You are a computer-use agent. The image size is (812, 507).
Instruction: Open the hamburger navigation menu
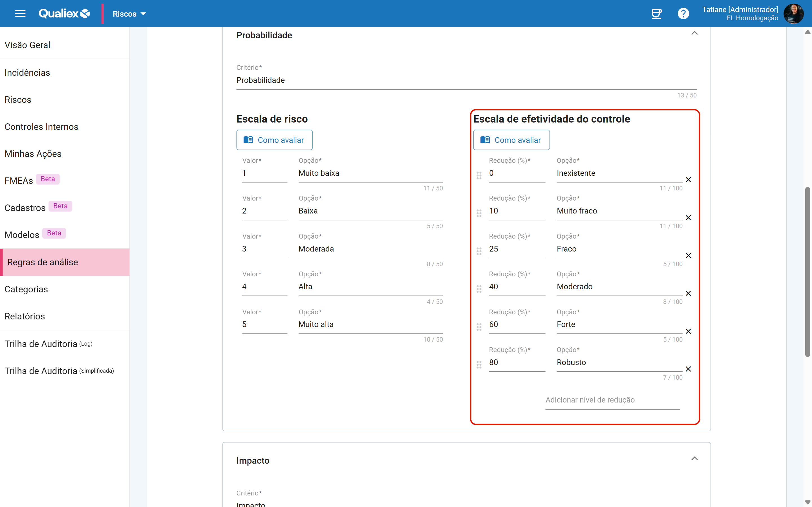pos(20,14)
